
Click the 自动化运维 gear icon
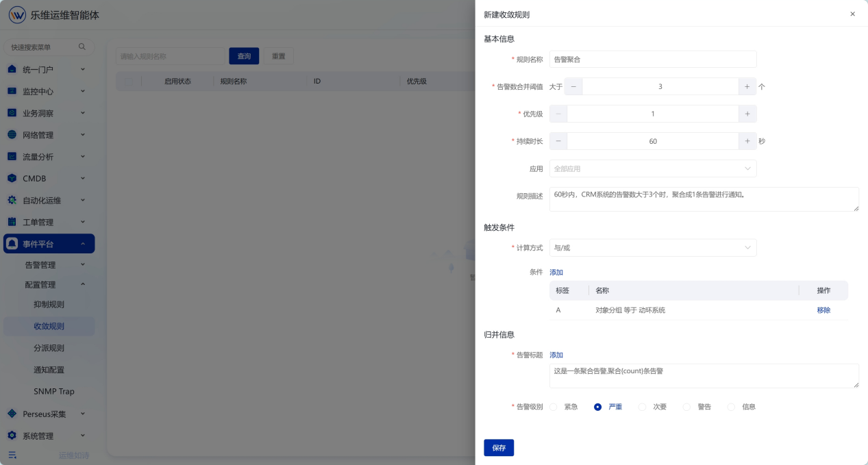coord(12,200)
